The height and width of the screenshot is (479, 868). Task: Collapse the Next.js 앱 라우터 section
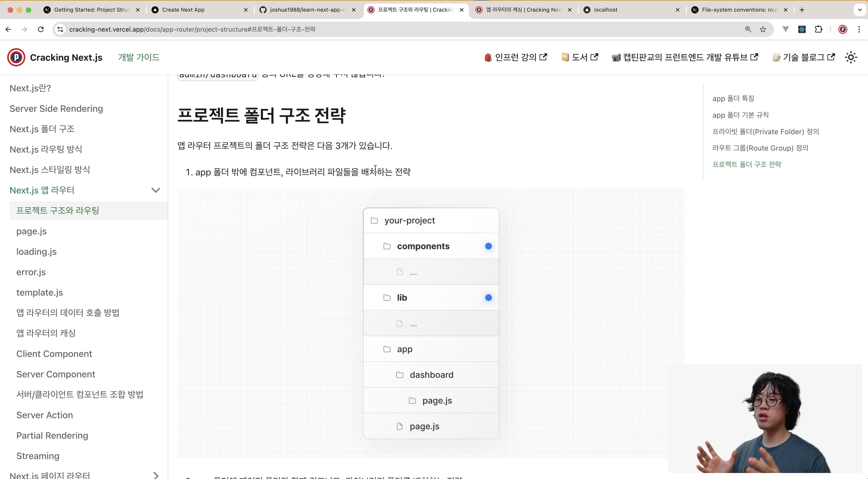155,190
